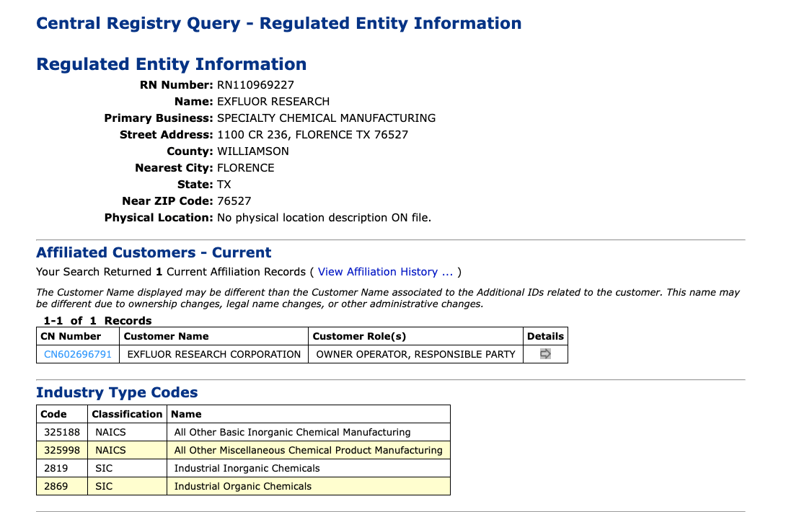This screenshot has height=512, width=812.
Task: Click the WILLIAMSON county value
Action: point(252,151)
